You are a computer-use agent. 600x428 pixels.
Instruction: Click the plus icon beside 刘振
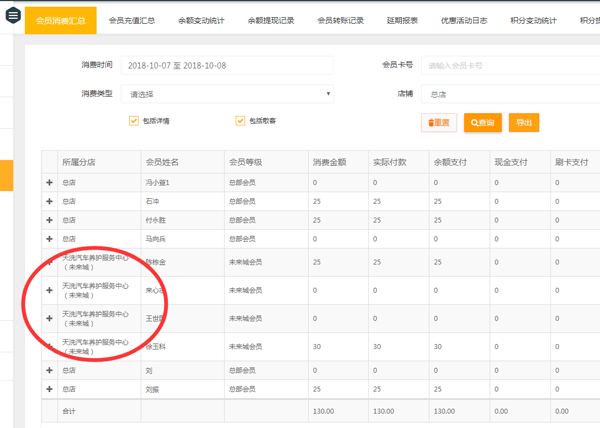click(x=50, y=388)
